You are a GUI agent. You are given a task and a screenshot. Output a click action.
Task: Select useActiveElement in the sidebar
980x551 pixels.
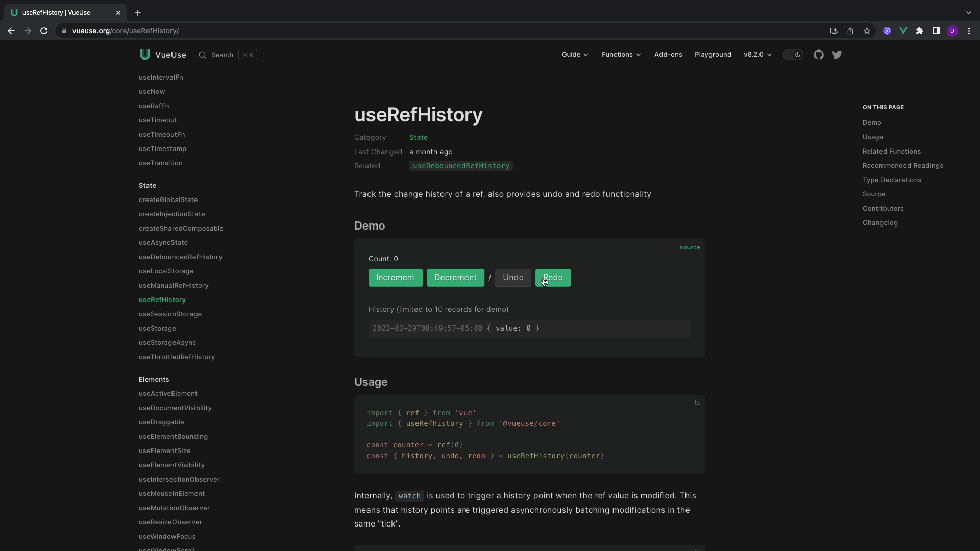[x=168, y=394]
